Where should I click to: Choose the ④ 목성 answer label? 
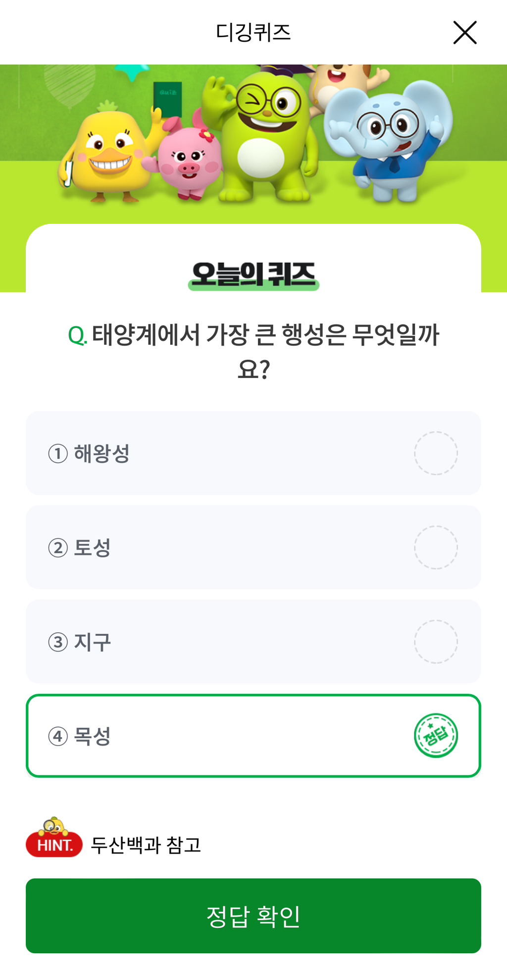click(80, 736)
